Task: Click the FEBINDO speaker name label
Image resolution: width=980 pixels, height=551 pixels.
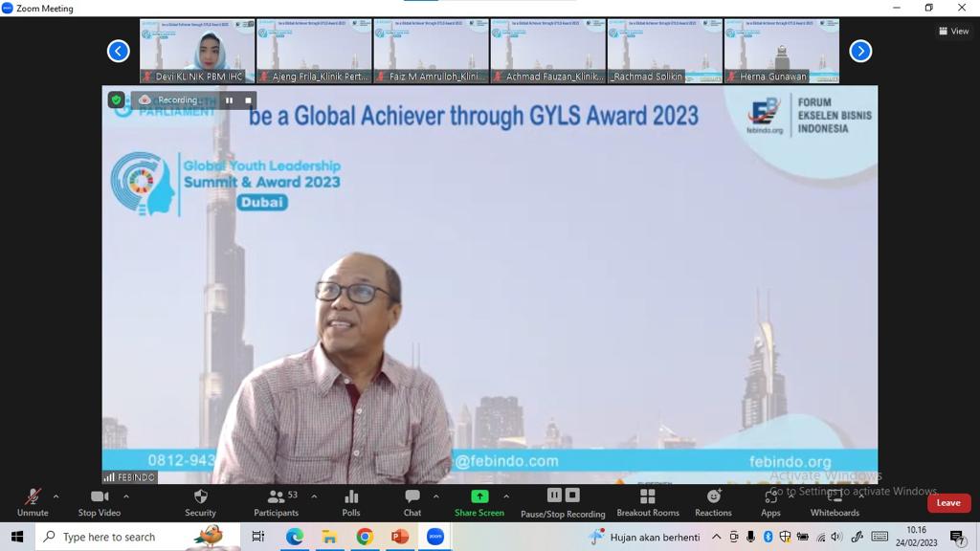Action: coord(129,477)
